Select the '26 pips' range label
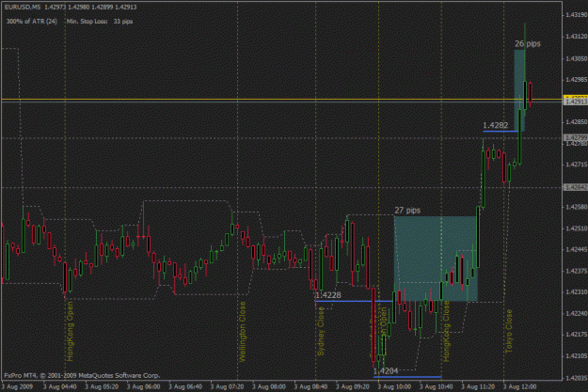This screenshot has width=588, height=392. [x=528, y=44]
